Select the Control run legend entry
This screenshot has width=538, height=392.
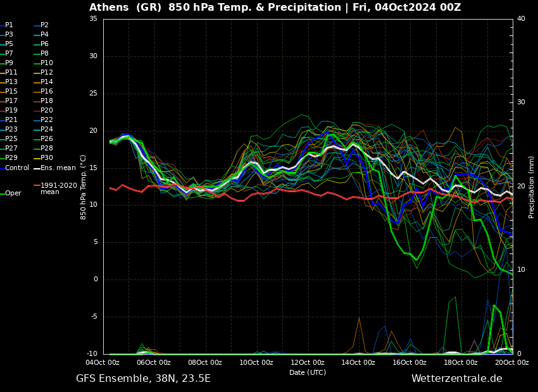(x=17, y=168)
